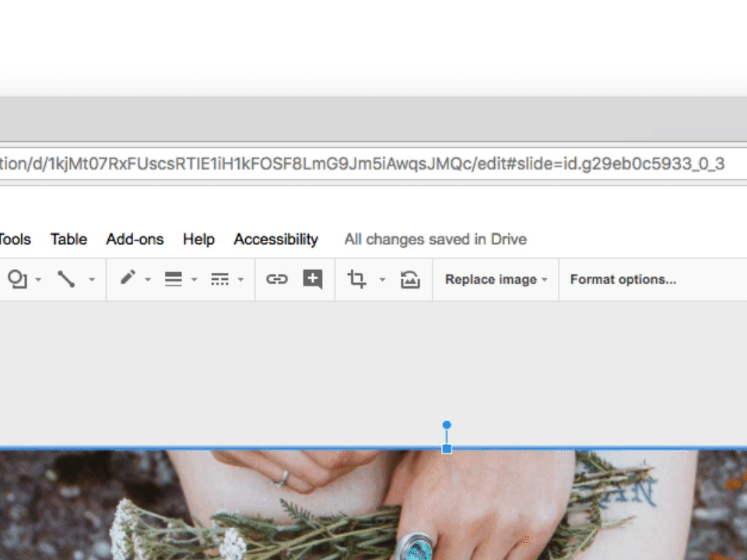This screenshot has width=747, height=560.
Task: Open the Border color dropdown arrow
Action: (148, 279)
